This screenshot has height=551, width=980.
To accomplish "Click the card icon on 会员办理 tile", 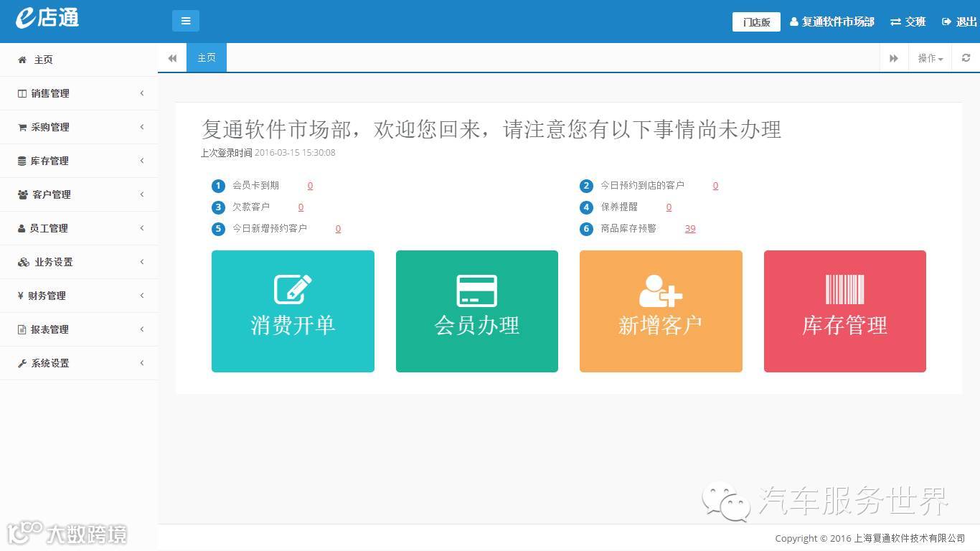I will [x=477, y=291].
